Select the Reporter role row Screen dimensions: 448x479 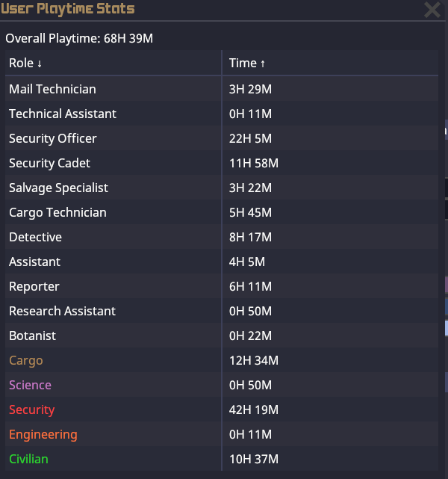pyautogui.click(x=34, y=286)
